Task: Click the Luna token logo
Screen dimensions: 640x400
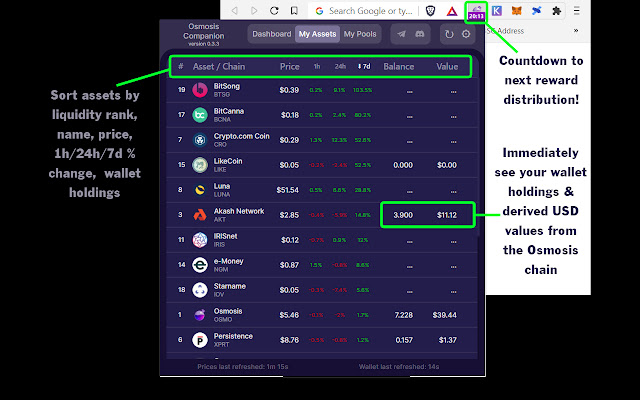Action: click(x=200, y=190)
